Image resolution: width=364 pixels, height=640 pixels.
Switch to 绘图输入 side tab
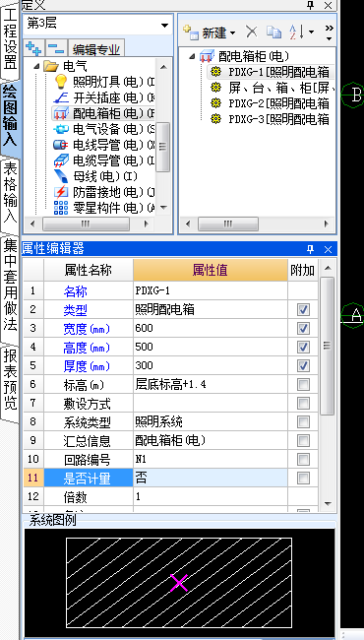10,117
